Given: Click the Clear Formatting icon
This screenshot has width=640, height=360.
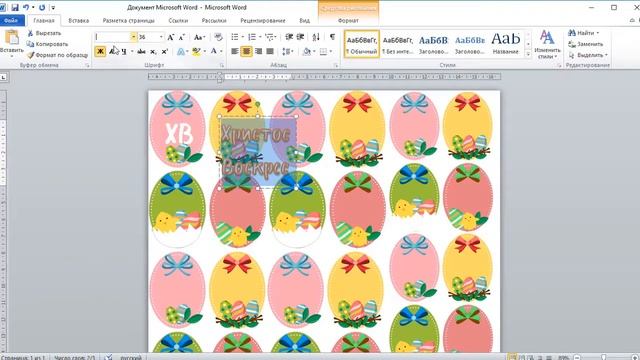Looking at the screenshot, I should click(218, 37).
